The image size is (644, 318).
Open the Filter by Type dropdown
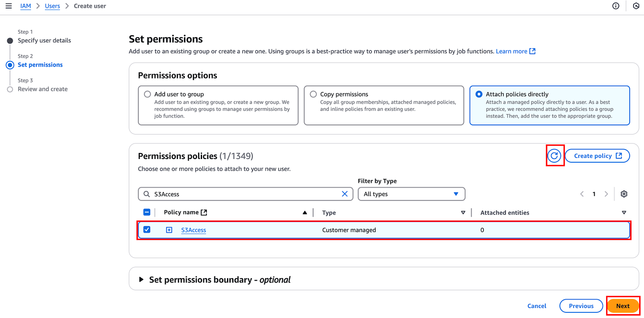point(411,194)
